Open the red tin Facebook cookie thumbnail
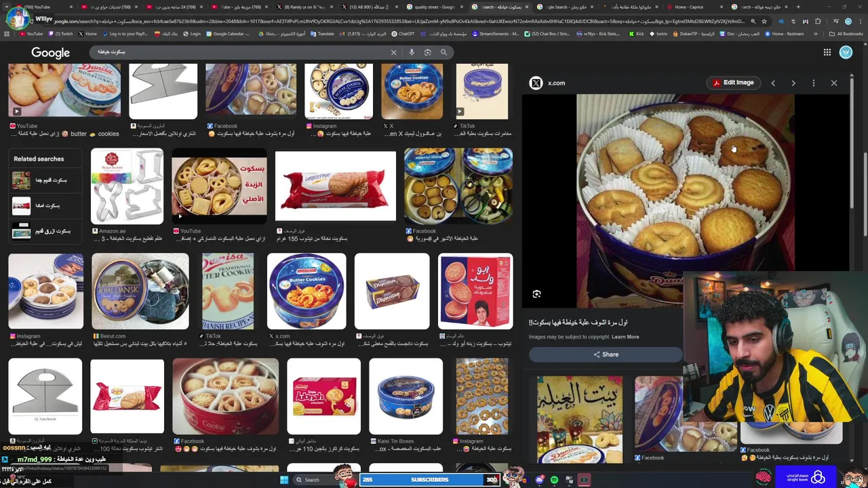This screenshot has width=868, height=488. click(225, 396)
